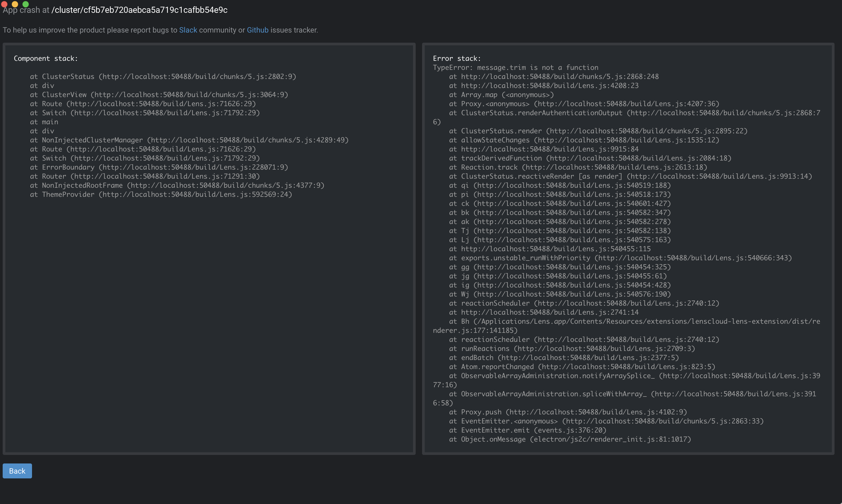Image resolution: width=842 pixels, height=504 pixels.
Task: Select the 'at EventEmitter.<anonymous>' error line
Action: point(606,421)
